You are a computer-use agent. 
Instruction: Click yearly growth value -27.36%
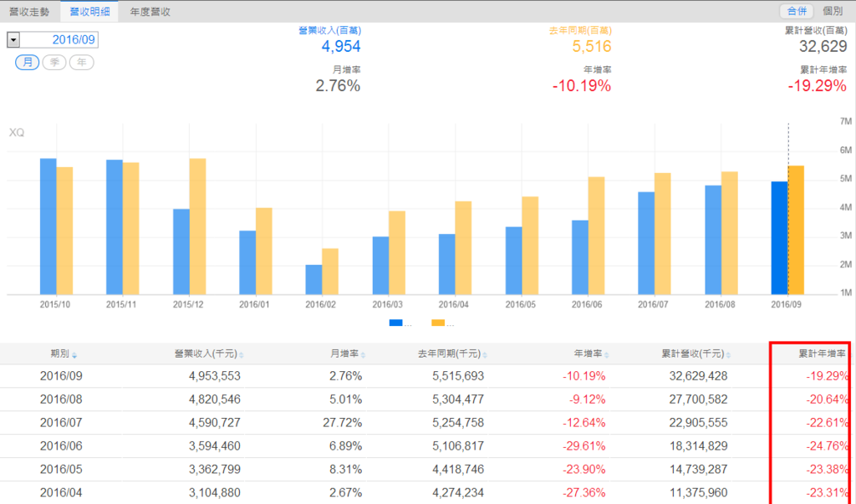[583, 492]
